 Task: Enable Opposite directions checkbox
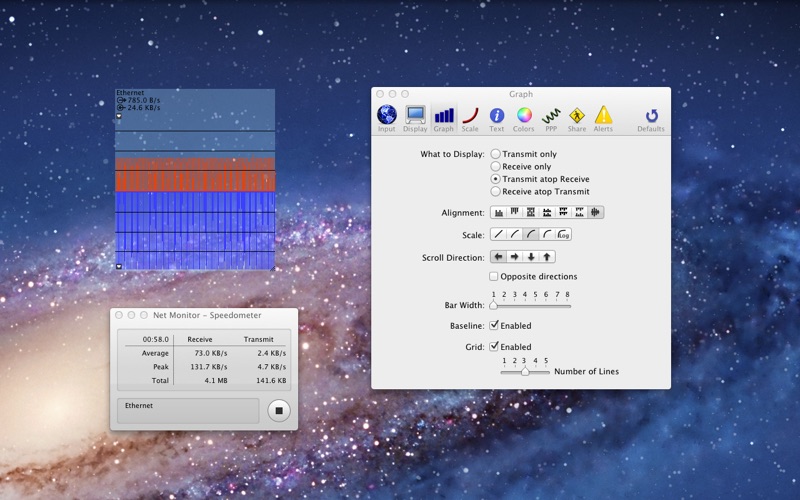tap(493, 276)
